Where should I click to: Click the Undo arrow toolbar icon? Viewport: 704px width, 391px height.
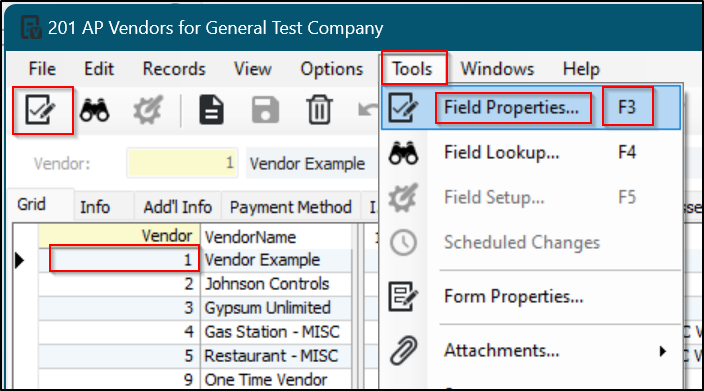(x=368, y=109)
